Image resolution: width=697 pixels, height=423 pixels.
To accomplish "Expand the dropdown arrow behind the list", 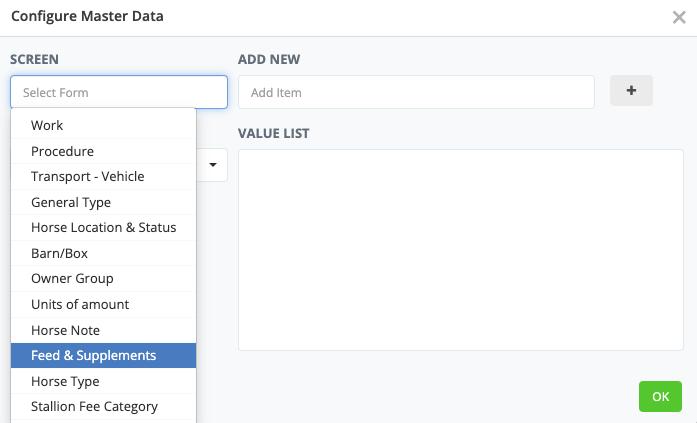I will (x=213, y=165).
